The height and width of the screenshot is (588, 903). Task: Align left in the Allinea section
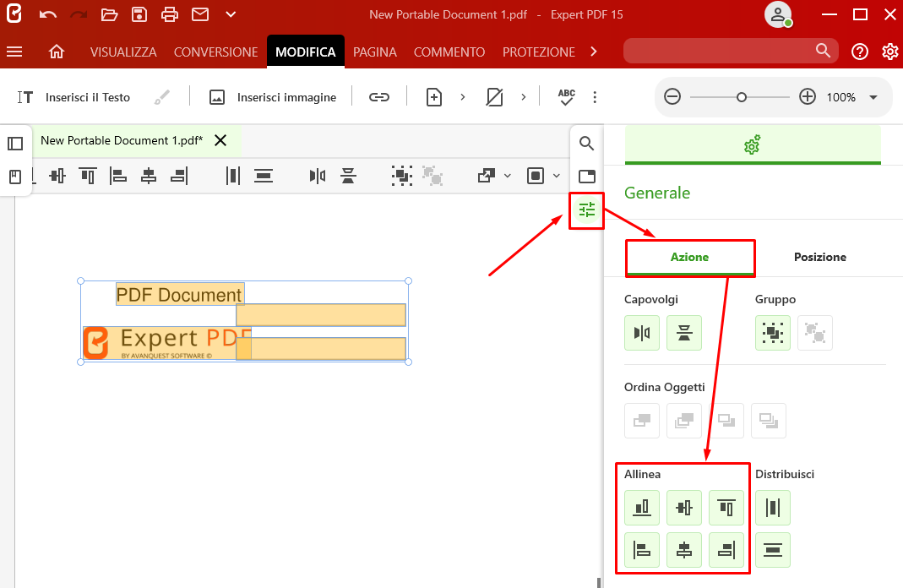point(641,550)
